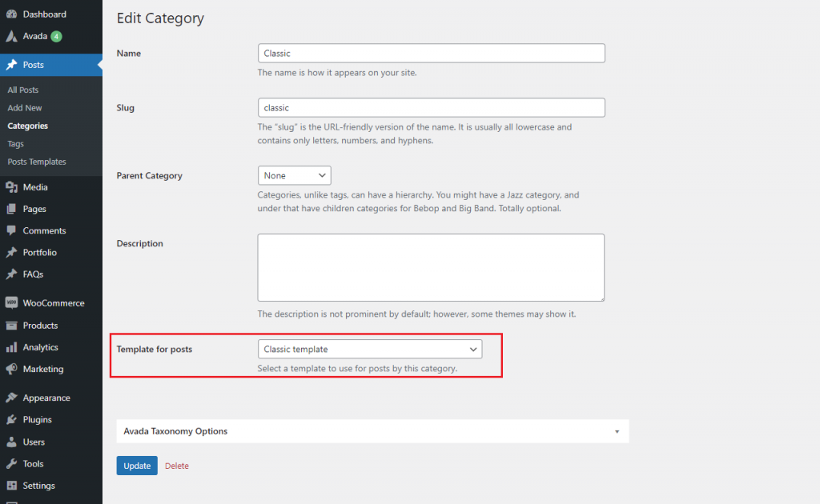Open the Parent Category dropdown
820x504 pixels.
click(x=295, y=175)
